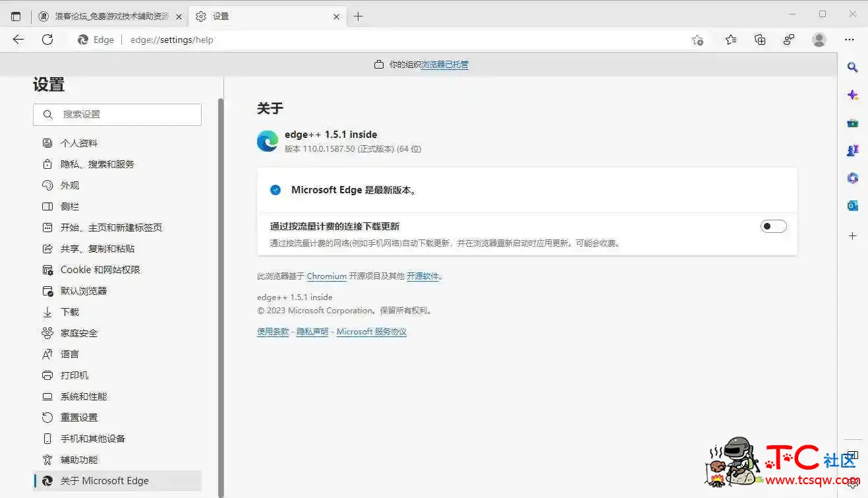The width and height of the screenshot is (868, 498).
Task: Click the blue update checkmark icon
Action: pyautogui.click(x=275, y=190)
